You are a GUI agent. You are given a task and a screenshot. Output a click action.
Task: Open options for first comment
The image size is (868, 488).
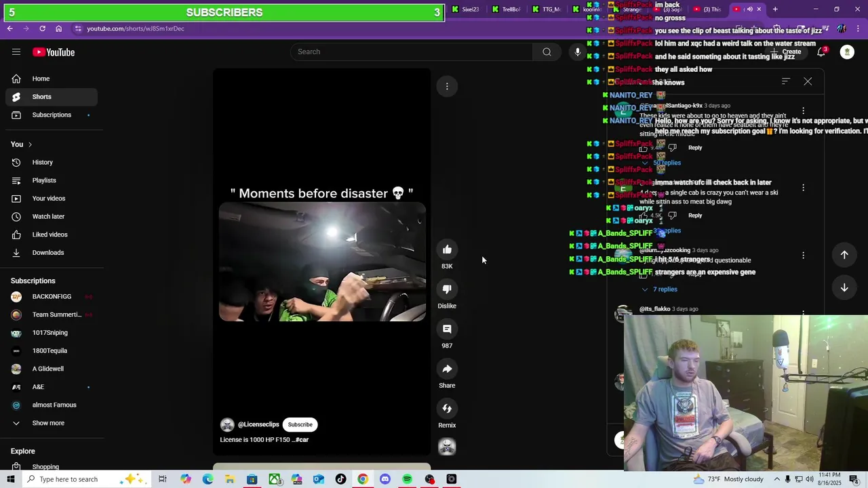[803, 110]
